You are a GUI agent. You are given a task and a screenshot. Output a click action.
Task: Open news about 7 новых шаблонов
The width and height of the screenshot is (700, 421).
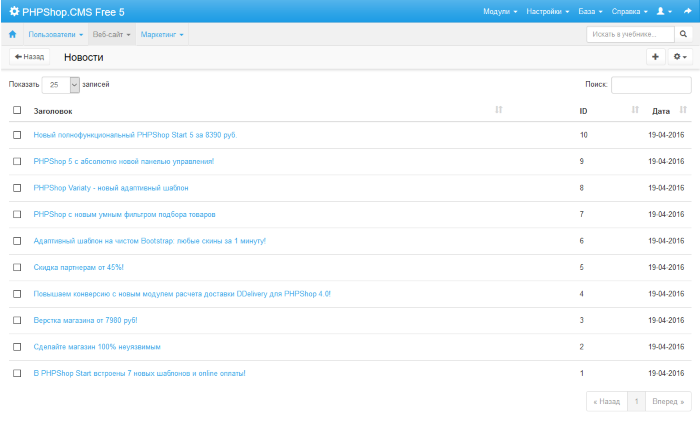[139, 373]
